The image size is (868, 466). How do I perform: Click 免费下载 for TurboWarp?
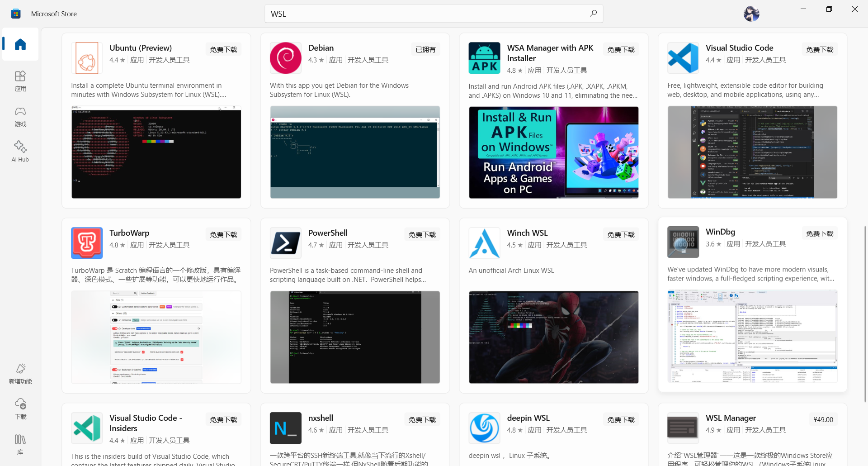coord(223,234)
